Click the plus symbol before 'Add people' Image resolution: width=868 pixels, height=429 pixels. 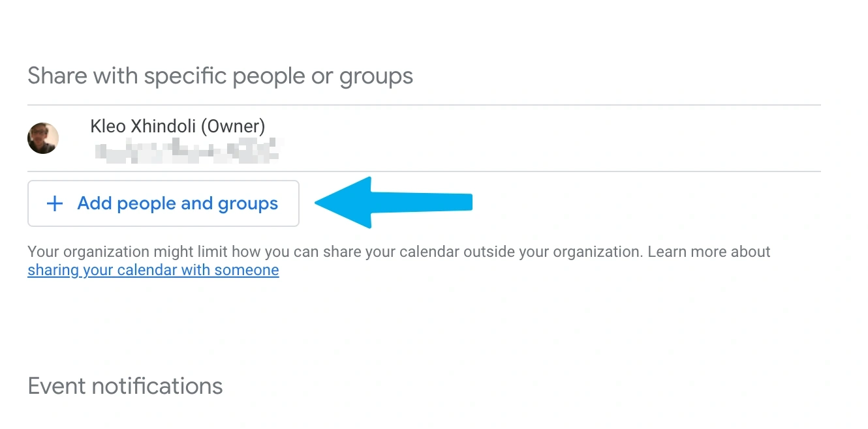[54, 203]
